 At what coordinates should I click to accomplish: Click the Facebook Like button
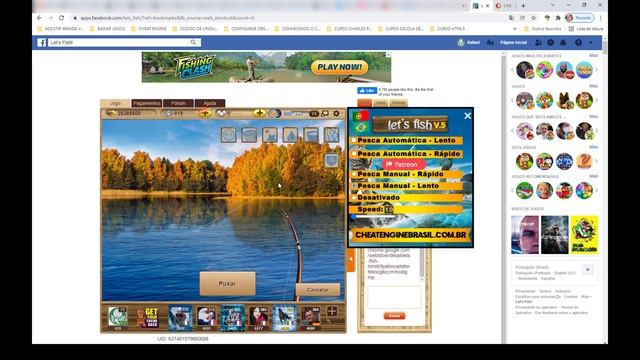point(367,91)
